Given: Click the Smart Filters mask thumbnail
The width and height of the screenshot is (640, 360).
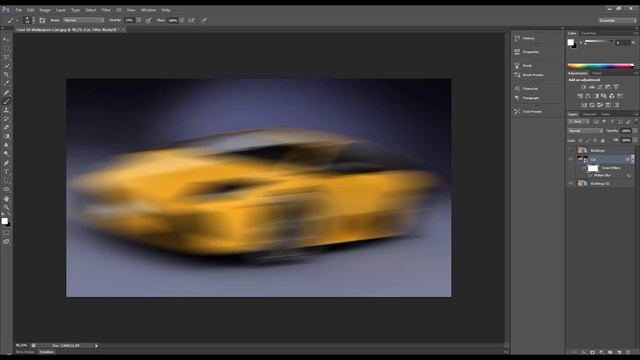Looking at the screenshot, I should 593,168.
